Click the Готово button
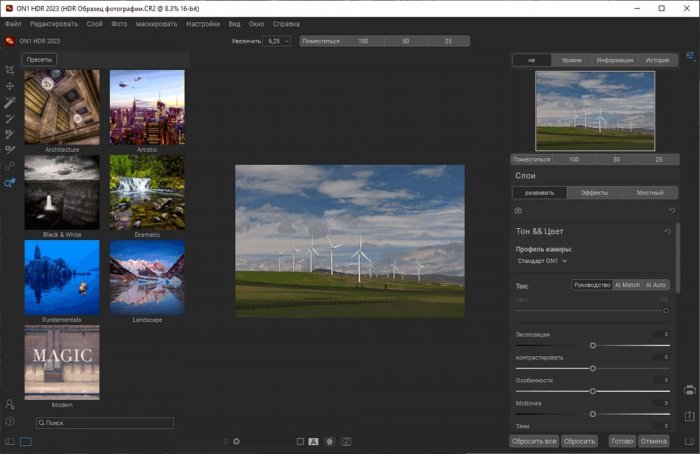This screenshot has width=700, height=454. click(622, 441)
